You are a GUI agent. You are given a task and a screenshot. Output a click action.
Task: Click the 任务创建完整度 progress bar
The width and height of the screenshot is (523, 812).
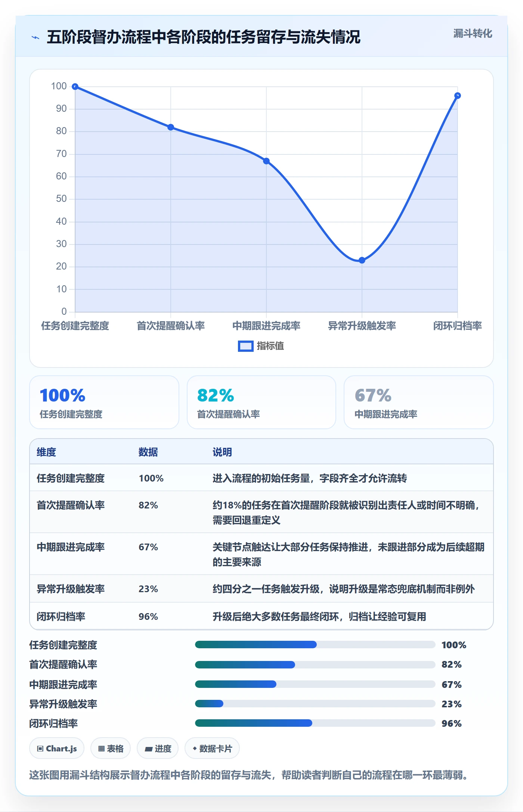tap(315, 645)
